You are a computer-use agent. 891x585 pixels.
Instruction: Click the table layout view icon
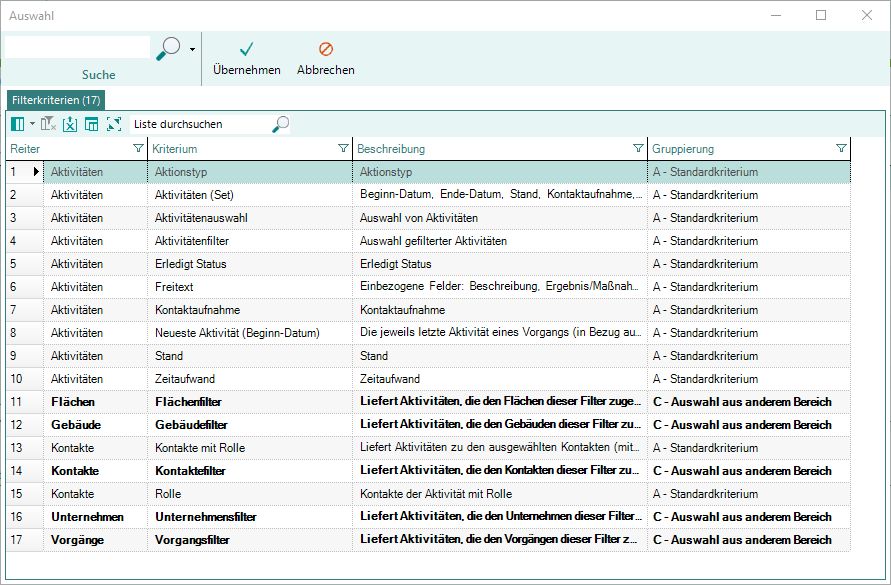tap(91, 124)
